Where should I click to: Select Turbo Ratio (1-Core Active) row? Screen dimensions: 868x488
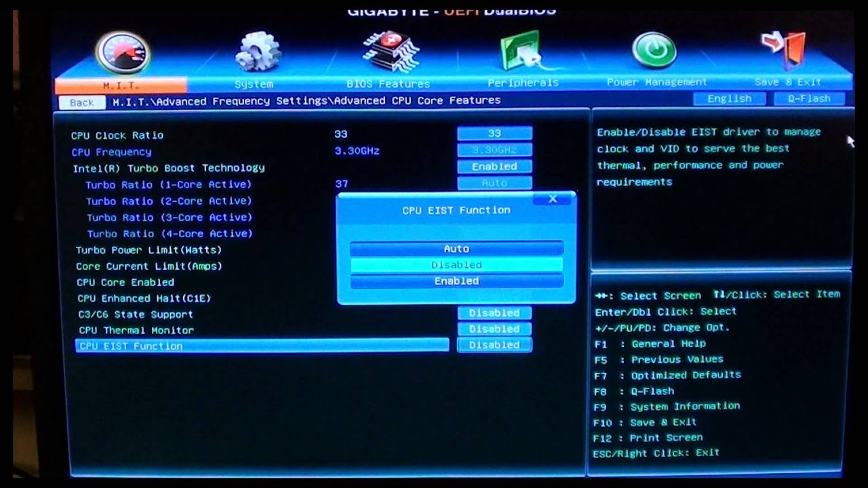[x=168, y=184]
